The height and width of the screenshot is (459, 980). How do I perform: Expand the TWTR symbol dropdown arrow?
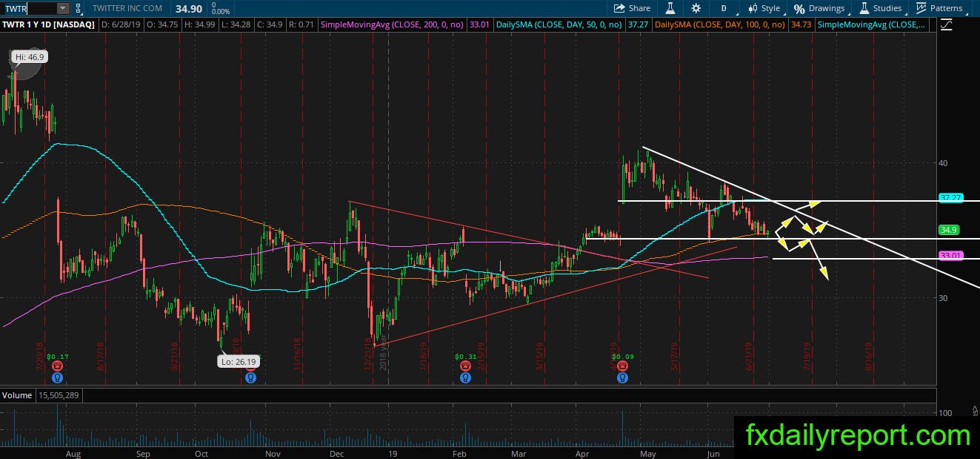(x=62, y=8)
